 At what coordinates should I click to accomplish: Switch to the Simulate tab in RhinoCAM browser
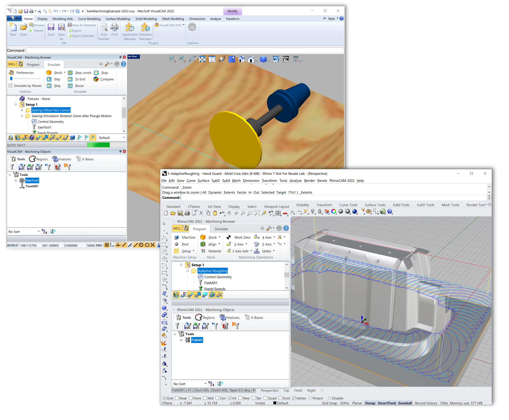tap(221, 229)
